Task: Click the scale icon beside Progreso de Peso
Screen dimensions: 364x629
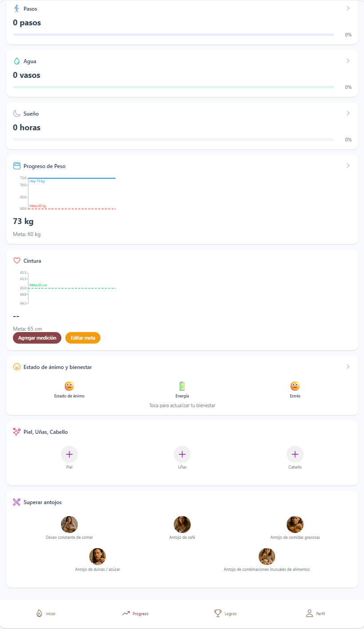Action: click(17, 166)
